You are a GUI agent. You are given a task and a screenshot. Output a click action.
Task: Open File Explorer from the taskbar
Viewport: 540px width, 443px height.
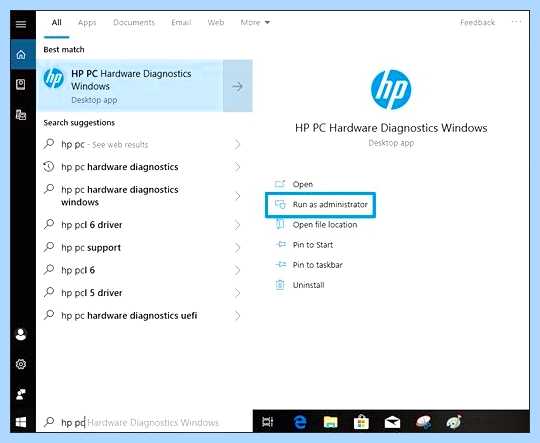[x=330, y=422]
